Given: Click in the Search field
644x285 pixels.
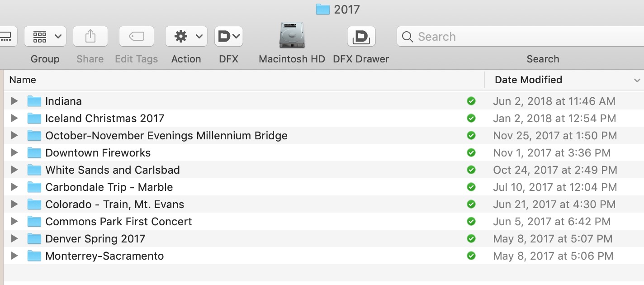Looking at the screenshot, I should pos(520,37).
